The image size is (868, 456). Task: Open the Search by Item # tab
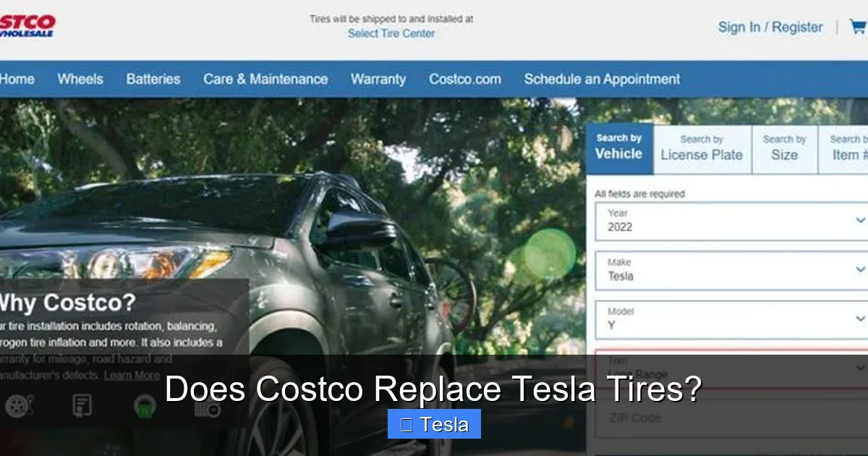click(848, 148)
